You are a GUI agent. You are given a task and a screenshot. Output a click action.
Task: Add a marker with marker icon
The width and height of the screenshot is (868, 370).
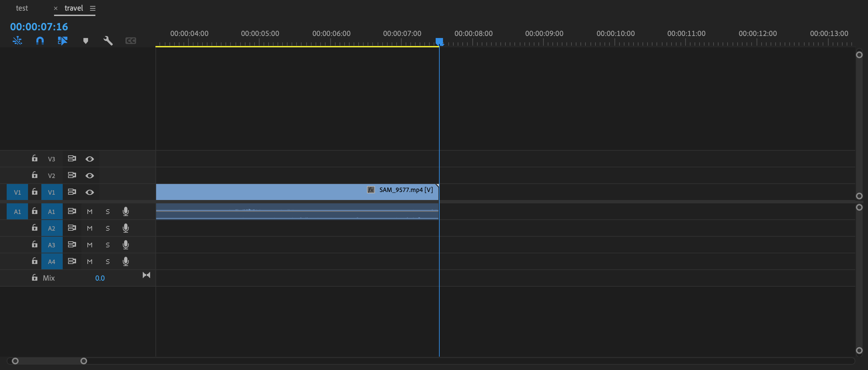pos(86,41)
